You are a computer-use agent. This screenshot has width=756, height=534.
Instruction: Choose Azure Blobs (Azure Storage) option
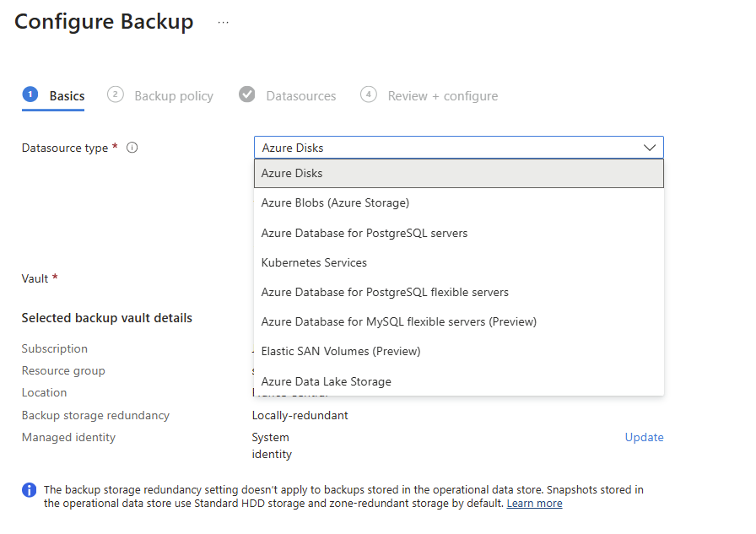pyautogui.click(x=458, y=203)
